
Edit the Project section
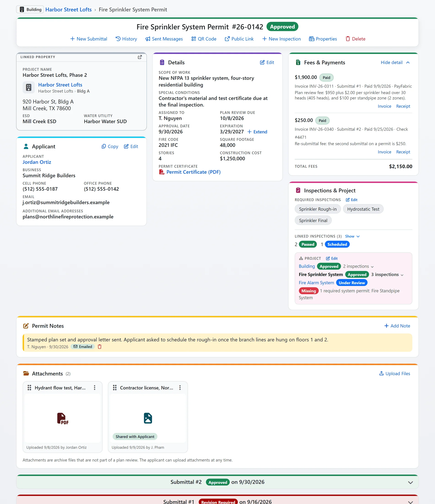(x=332, y=258)
